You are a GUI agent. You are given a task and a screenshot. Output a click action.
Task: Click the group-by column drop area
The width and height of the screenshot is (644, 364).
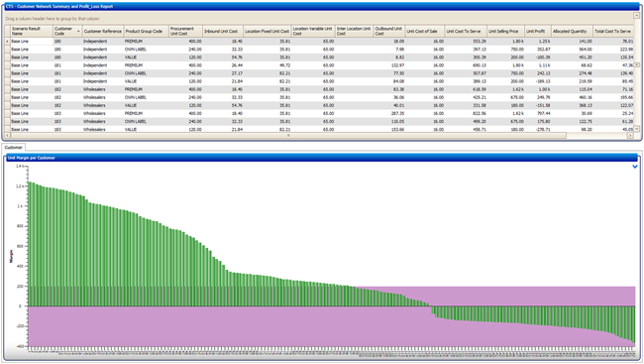319,19
